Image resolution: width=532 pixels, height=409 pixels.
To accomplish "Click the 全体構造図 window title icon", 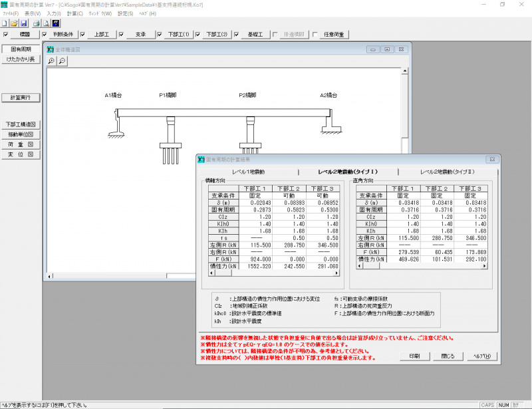I will click(x=51, y=50).
